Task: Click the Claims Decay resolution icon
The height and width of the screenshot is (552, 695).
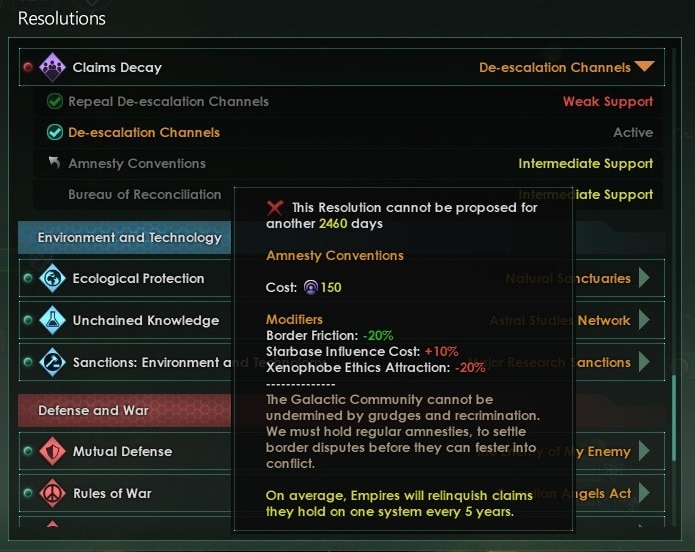Action: 52,68
